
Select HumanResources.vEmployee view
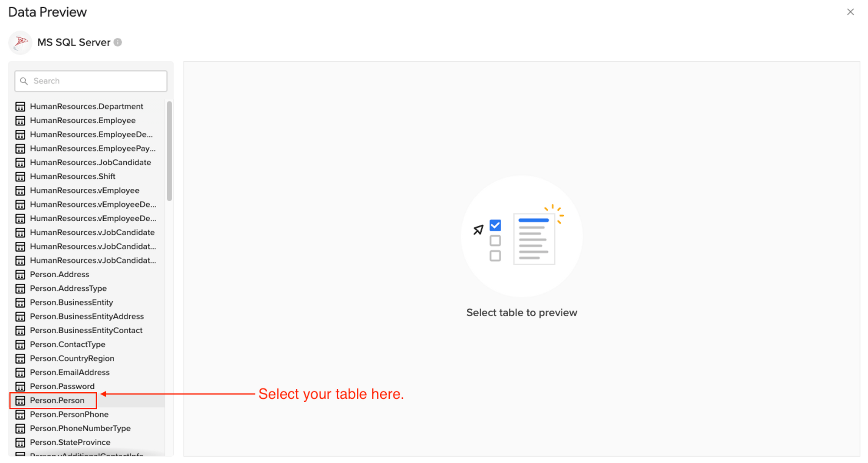point(85,190)
